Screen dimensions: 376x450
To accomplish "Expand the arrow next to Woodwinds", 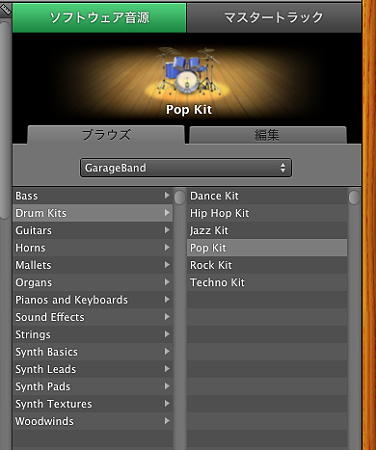I will 167,421.
